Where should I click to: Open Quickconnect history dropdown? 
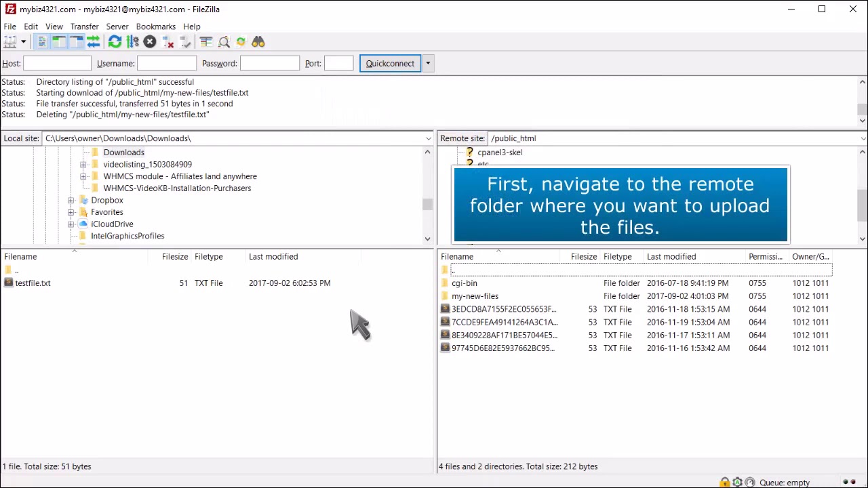tap(428, 63)
